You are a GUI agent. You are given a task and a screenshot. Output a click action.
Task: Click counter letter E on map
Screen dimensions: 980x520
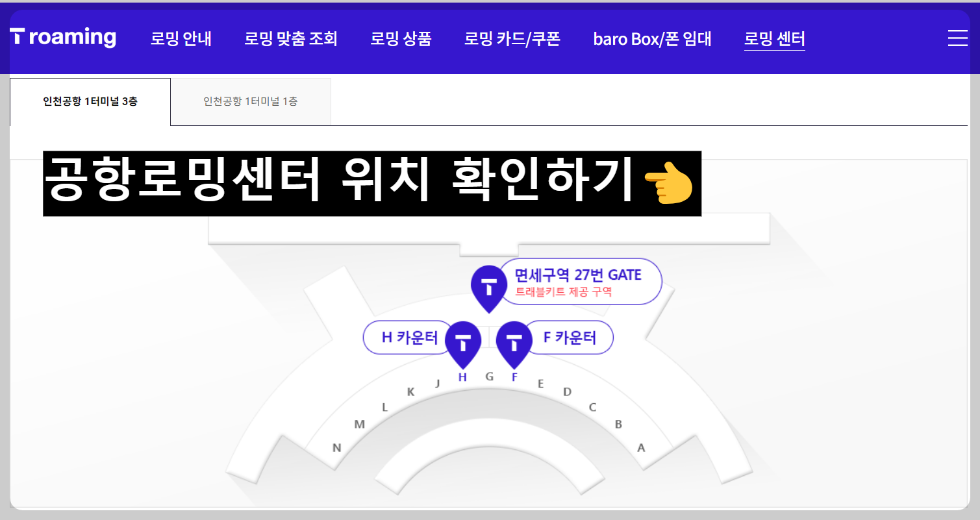point(540,384)
